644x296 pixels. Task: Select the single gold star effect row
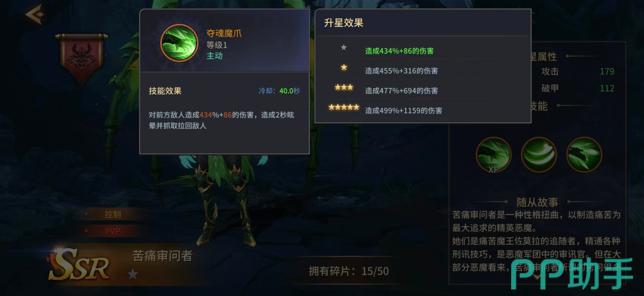(423, 70)
